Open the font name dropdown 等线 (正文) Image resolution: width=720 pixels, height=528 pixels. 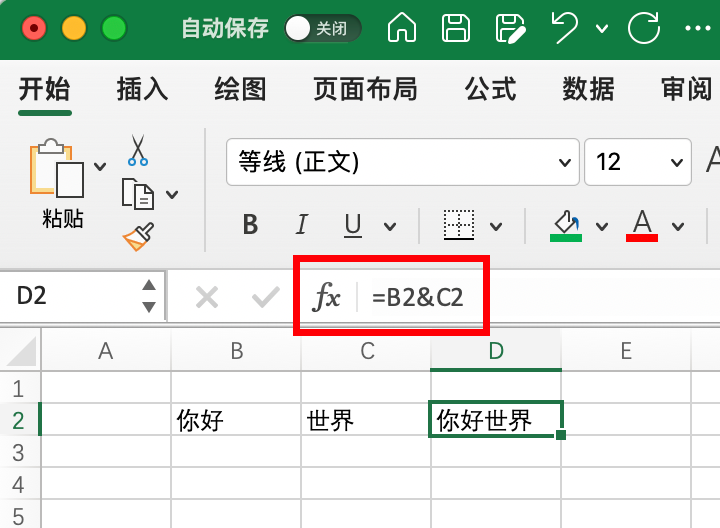tap(403, 162)
